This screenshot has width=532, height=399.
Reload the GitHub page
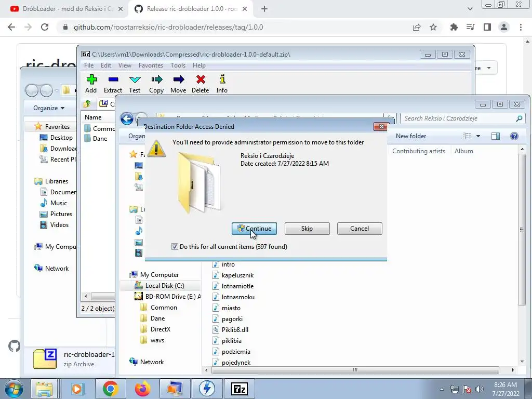pyautogui.click(x=45, y=27)
